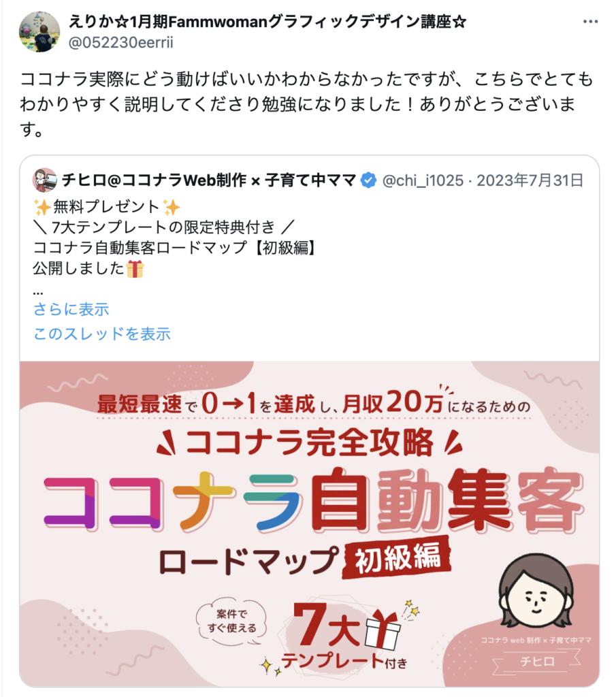Open the チヒロ@ココナラWeb制作 display name

[x=209, y=180]
